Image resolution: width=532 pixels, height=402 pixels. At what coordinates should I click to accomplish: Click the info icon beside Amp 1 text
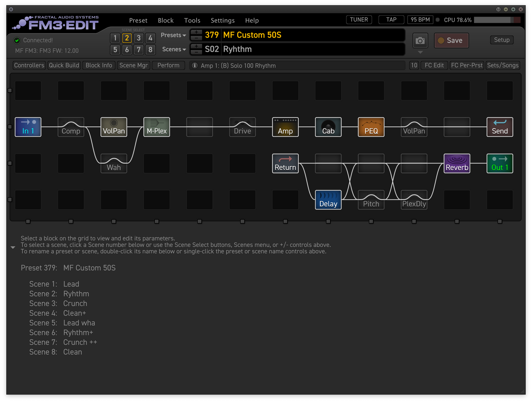(195, 65)
